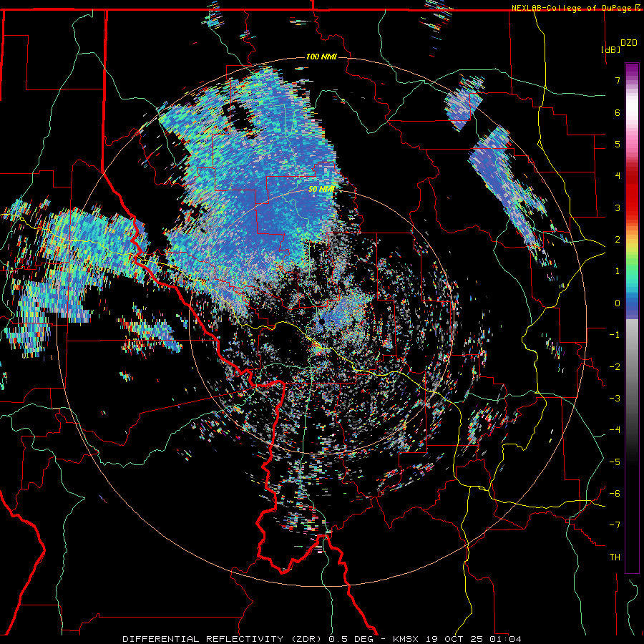Click the 01:04 timestamp text

pyautogui.click(x=507, y=639)
